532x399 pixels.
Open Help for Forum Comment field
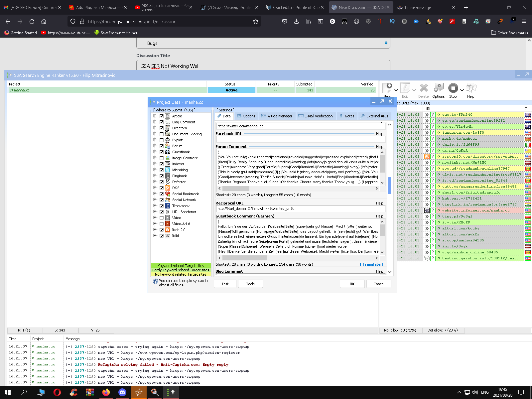pyautogui.click(x=379, y=147)
